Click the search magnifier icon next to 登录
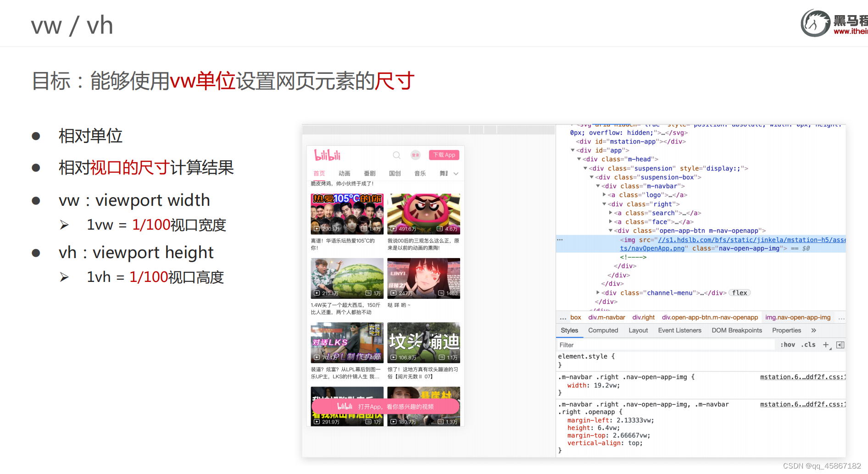Screen dimensions: 868x474 coord(396,155)
